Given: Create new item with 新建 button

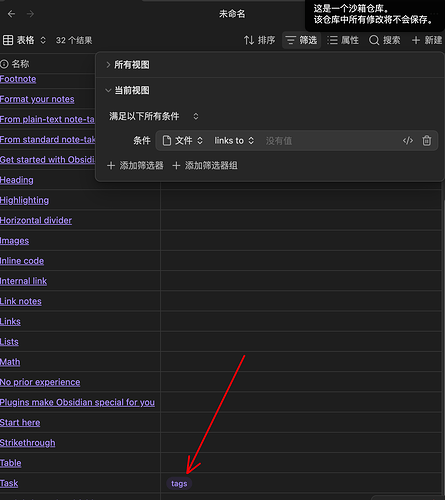Looking at the screenshot, I should tap(427, 40).
